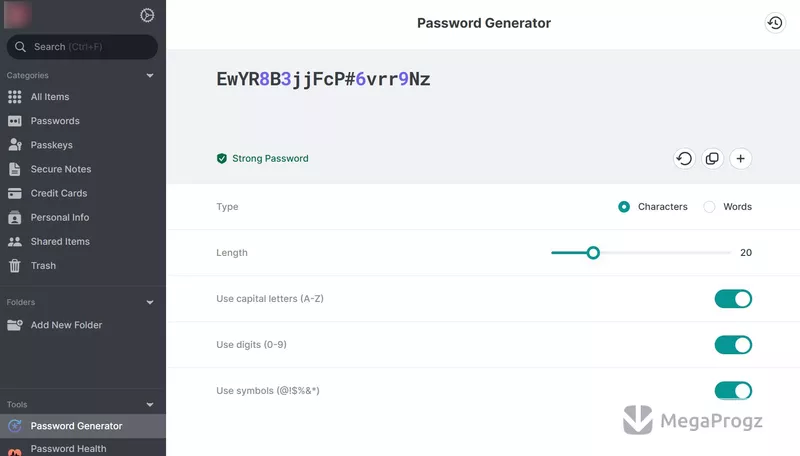
Task: Click the Secure Notes document icon
Action: click(15, 169)
